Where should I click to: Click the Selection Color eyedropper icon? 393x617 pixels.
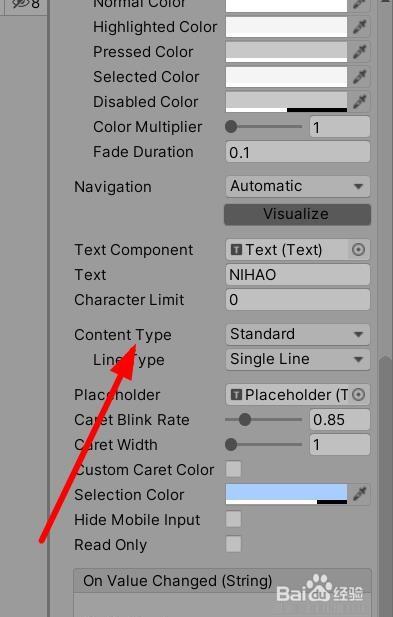[x=360, y=494]
